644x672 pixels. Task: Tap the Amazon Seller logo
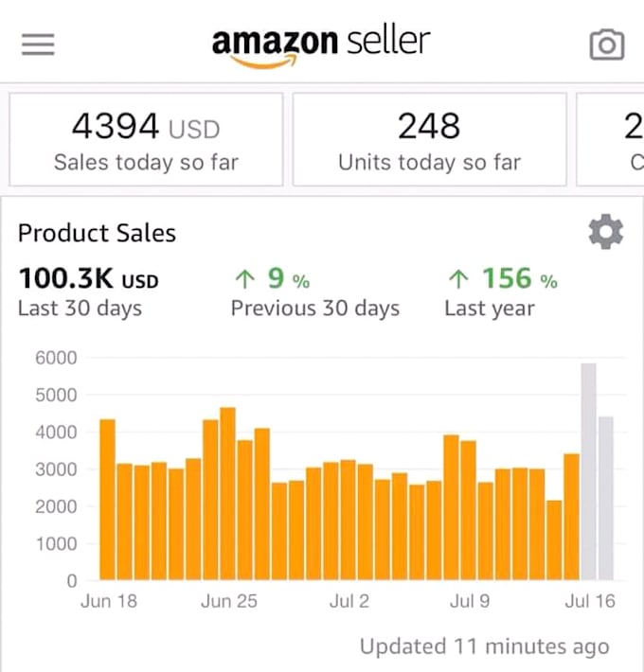pyautogui.click(x=320, y=44)
